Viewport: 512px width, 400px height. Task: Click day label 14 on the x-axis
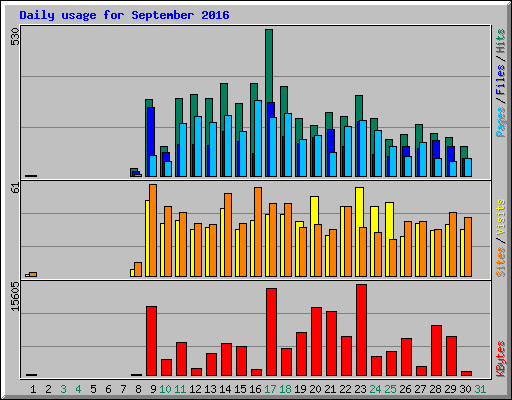pyautogui.click(x=225, y=389)
